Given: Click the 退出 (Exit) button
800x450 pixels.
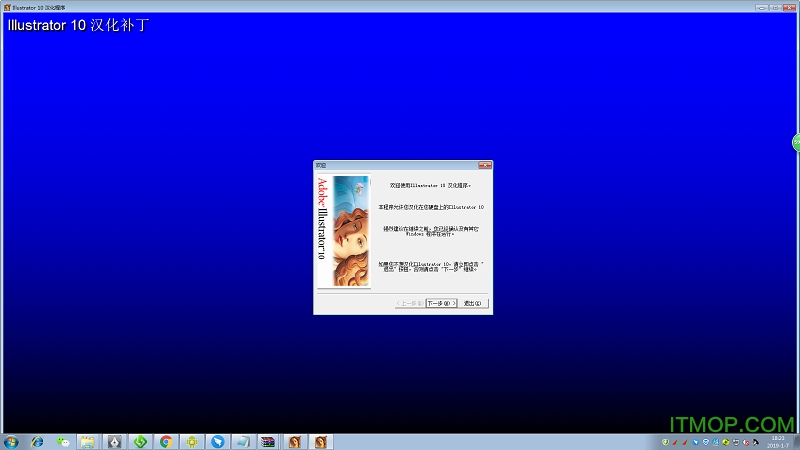Looking at the screenshot, I should point(472,303).
